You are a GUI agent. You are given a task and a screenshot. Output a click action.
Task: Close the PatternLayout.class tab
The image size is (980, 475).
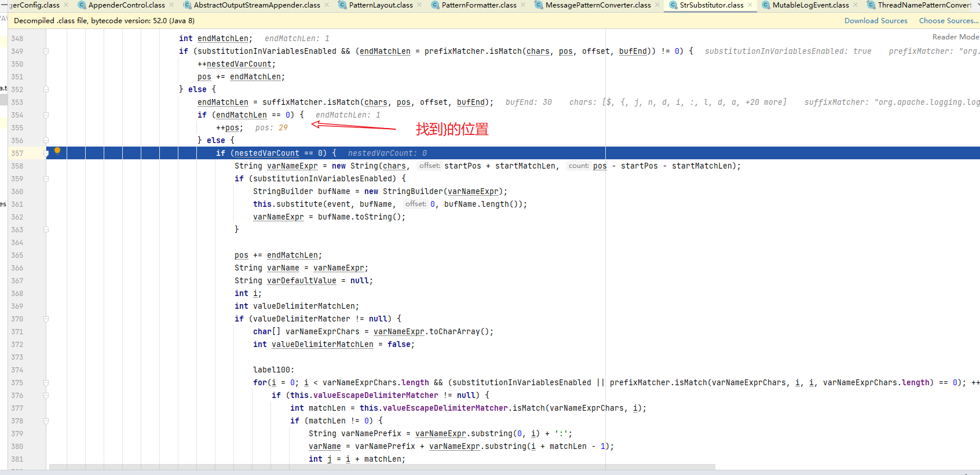point(419,5)
